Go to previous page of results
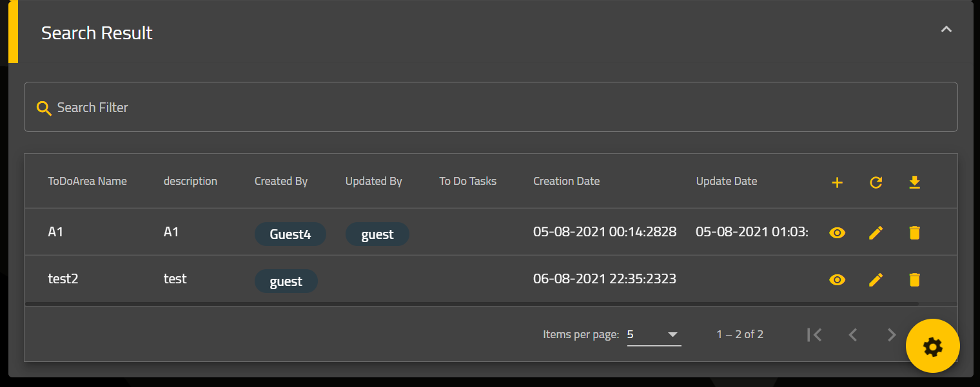Image resolution: width=980 pixels, height=387 pixels. (x=853, y=335)
